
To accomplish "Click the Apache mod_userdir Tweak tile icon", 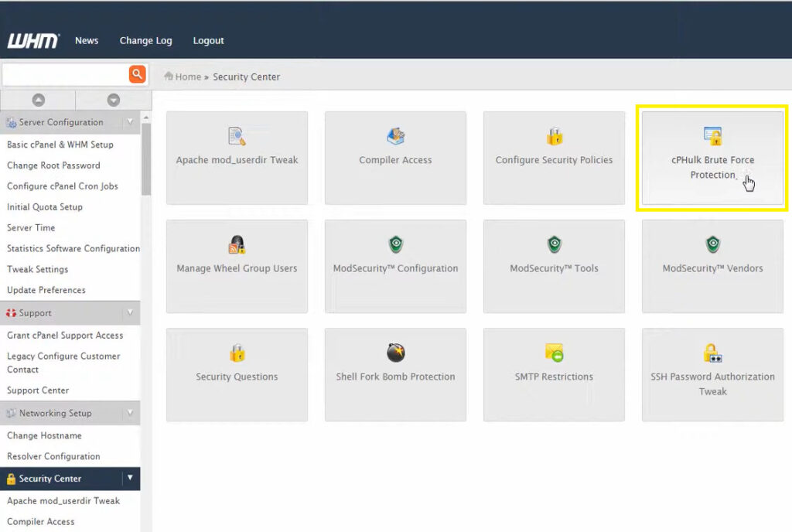I will [x=237, y=137].
